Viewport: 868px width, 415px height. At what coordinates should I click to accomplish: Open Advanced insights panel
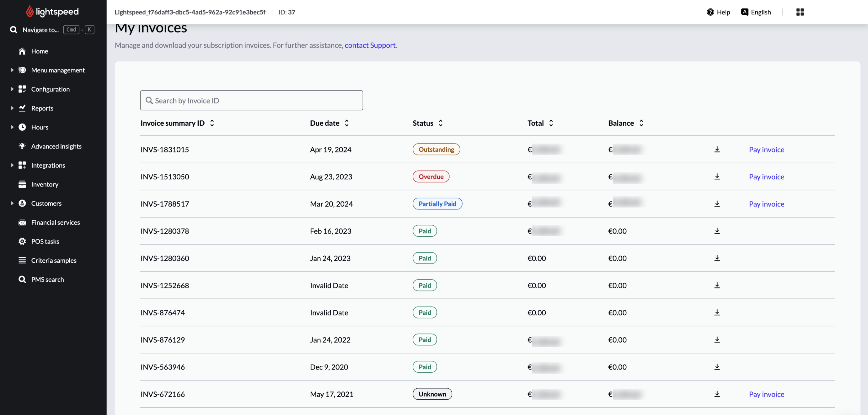56,146
